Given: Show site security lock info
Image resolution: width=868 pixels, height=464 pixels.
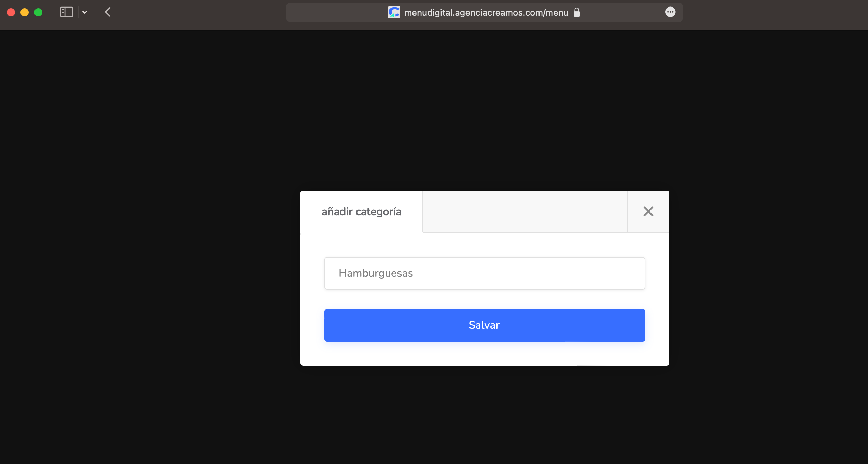Looking at the screenshot, I should [x=577, y=12].
